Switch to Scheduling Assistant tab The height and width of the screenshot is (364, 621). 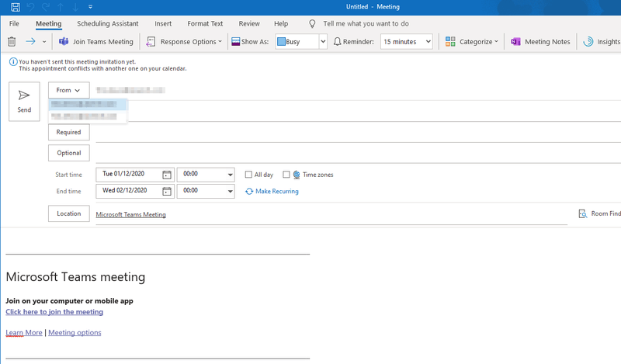(108, 23)
